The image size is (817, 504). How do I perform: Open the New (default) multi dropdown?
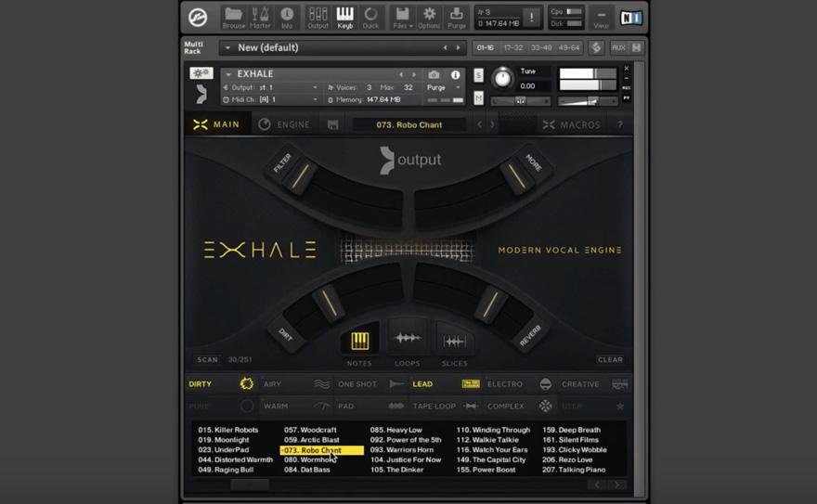[227, 48]
